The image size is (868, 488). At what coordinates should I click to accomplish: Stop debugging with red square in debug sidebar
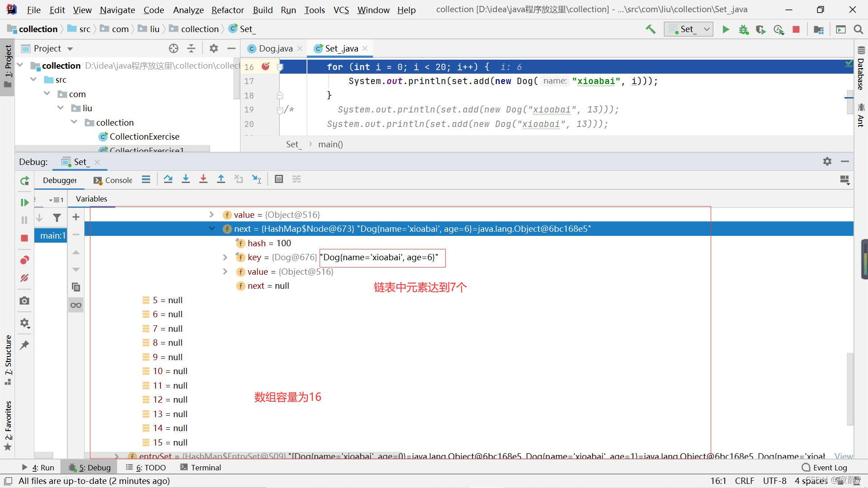point(24,238)
